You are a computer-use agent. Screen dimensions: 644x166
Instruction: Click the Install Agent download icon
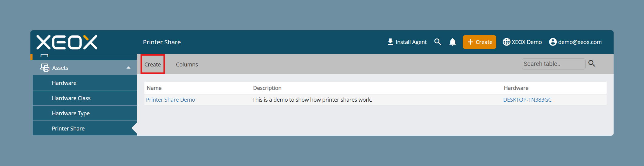pyautogui.click(x=390, y=42)
